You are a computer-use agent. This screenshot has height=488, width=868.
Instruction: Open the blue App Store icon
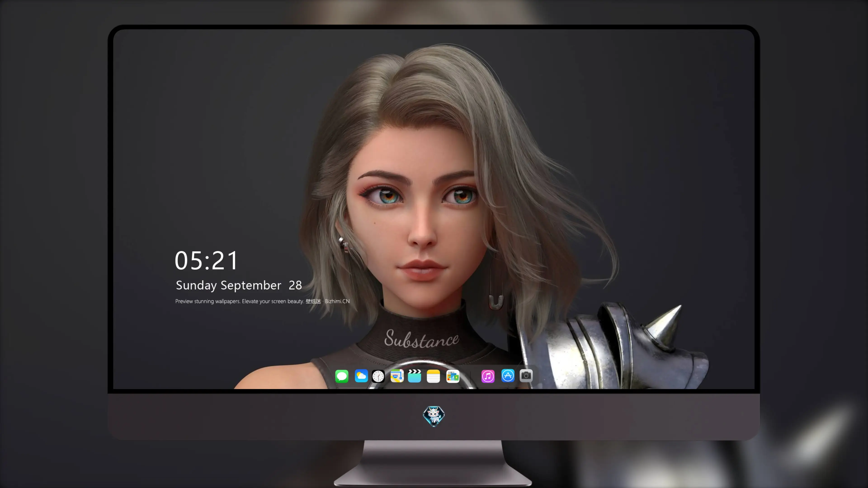coord(508,375)
